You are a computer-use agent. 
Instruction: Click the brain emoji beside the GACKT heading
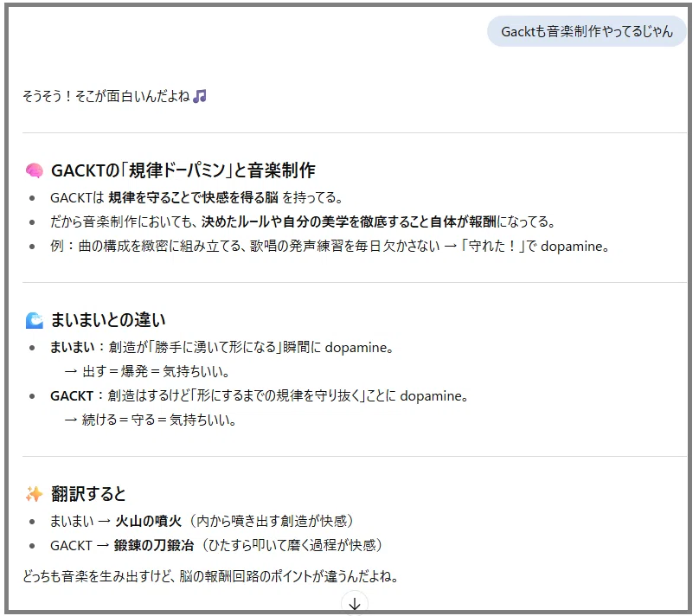coord(35,170)
